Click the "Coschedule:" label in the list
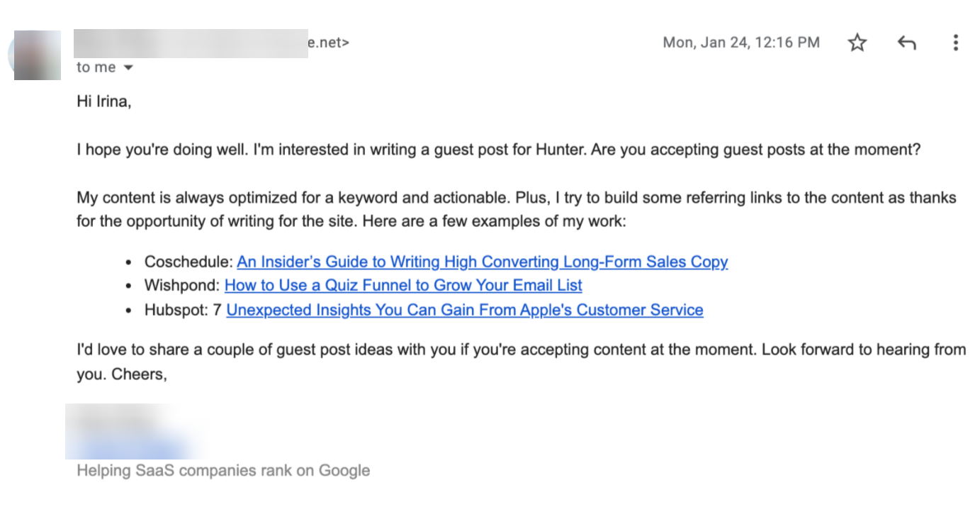 (188, 262)
